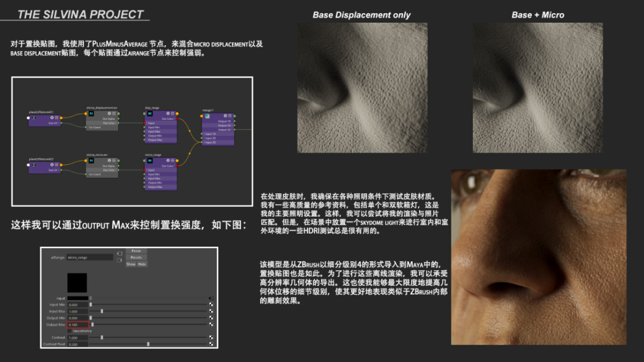The width and height of the screenshot is (644, 362).
Task: Click the M icon on micro_range node
Action: coord(150,160)
